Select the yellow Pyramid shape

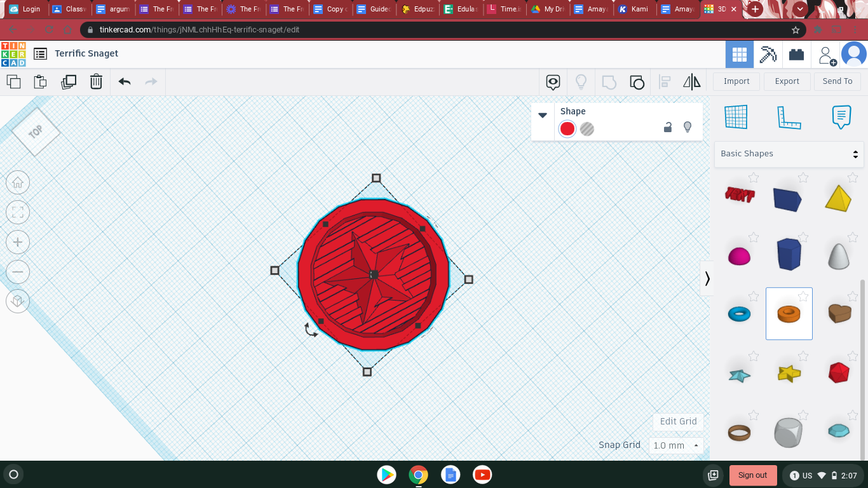[x=838, y=198]
